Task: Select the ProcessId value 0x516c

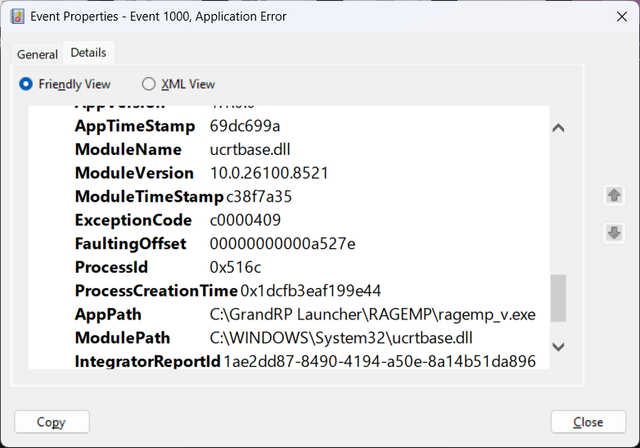Action: (235, 268)
